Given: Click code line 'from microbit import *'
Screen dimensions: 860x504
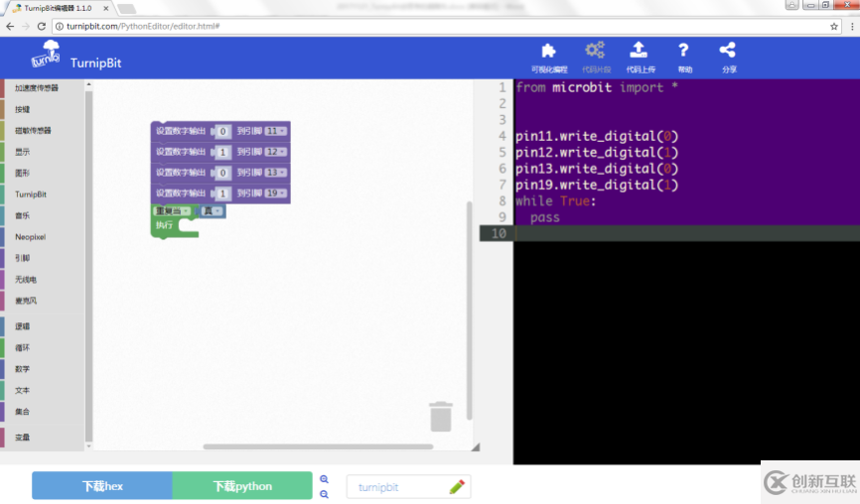Looking at the screenshot, I should (x=597, y=87).
